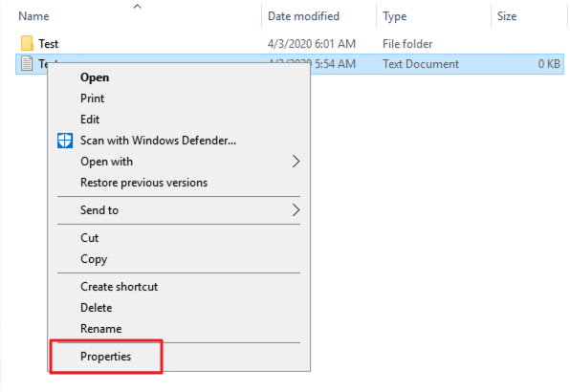
Task: Select Delete from the context menu
Action: (97, 308)
